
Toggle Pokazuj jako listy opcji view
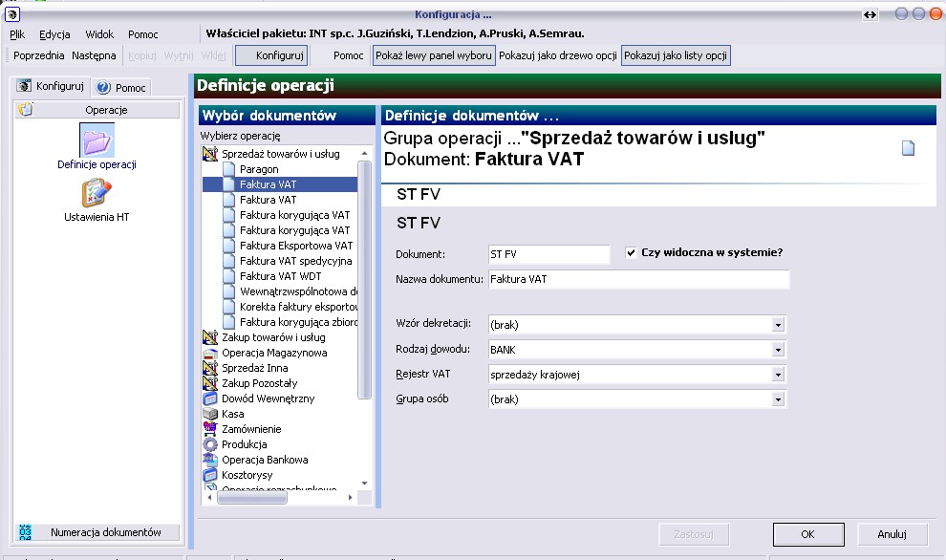click(x=676, y=55)
